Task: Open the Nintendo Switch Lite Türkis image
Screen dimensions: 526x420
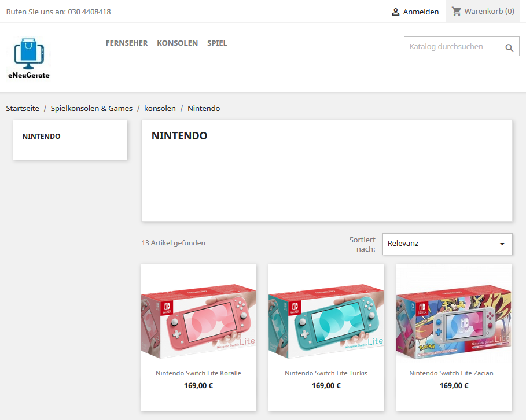Action: (x=326, y=321)
